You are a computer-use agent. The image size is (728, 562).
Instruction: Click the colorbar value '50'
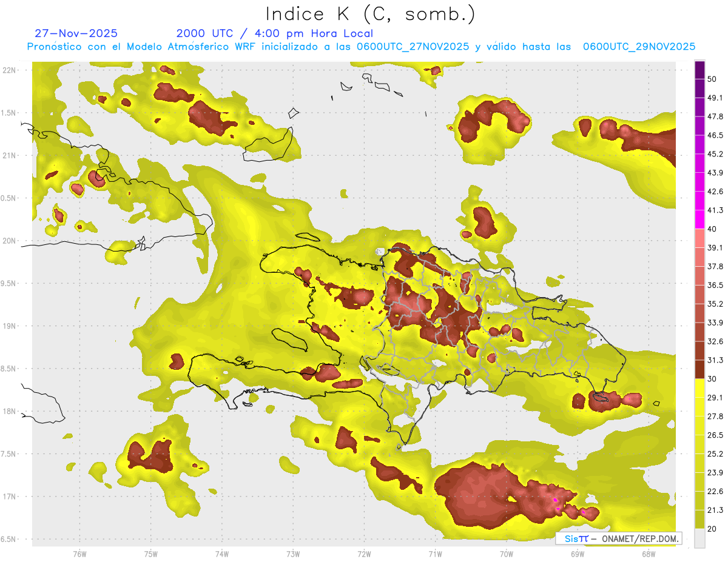pyautogui.click(x=712, y=79)
